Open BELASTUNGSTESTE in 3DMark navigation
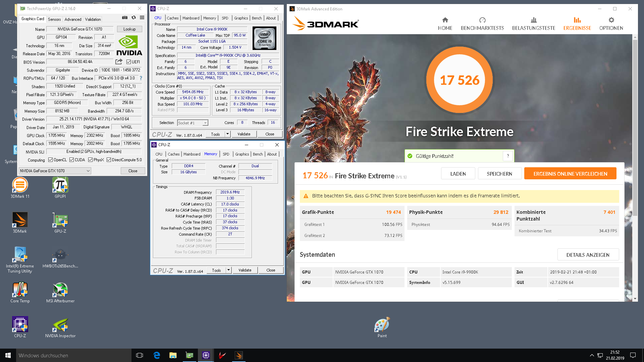Image resolution: width=644 pixels, height=362 pixels. point(534,24)
